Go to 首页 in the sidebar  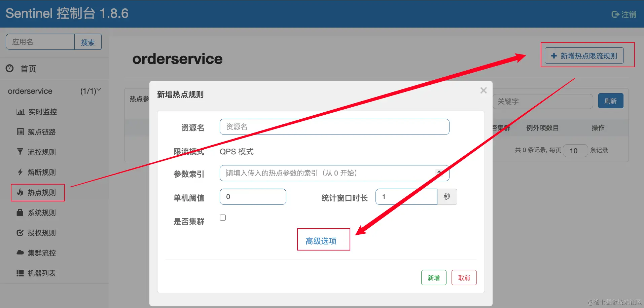(21, 69)
